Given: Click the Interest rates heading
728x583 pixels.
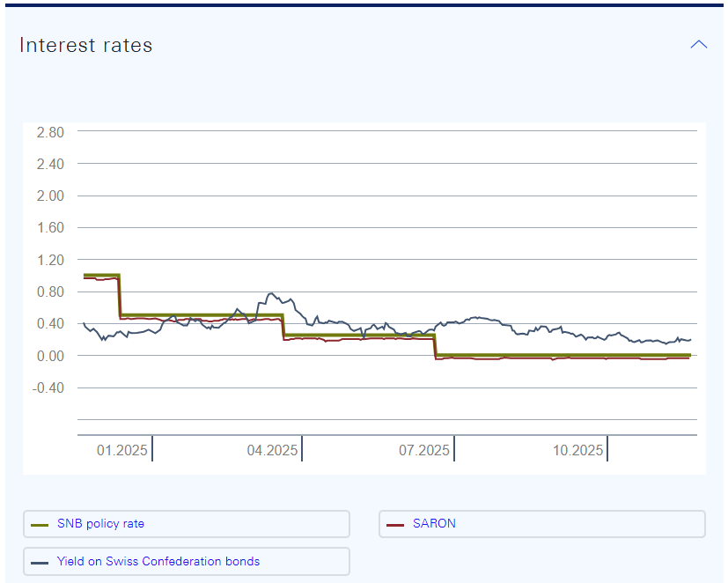Looking at the screenshot, I should [x=86, y=46].
